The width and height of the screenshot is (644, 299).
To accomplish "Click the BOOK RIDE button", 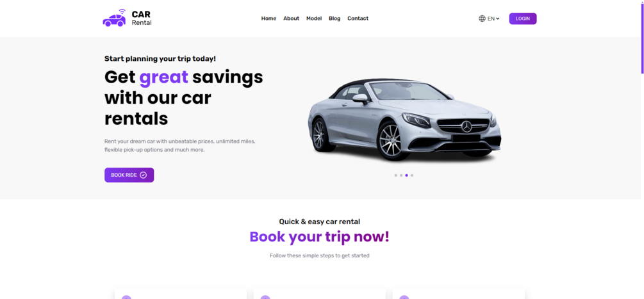I will pyautogui.click(x=129, y=175).
